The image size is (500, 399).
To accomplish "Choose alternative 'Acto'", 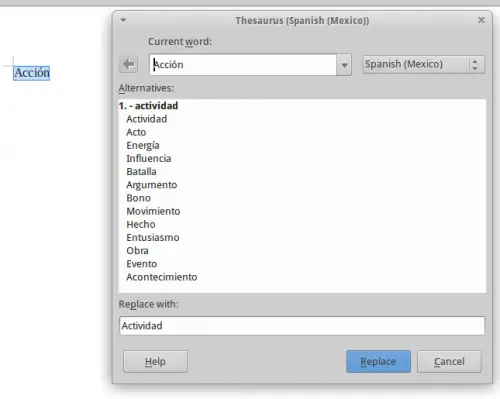I will coord(136,132).
